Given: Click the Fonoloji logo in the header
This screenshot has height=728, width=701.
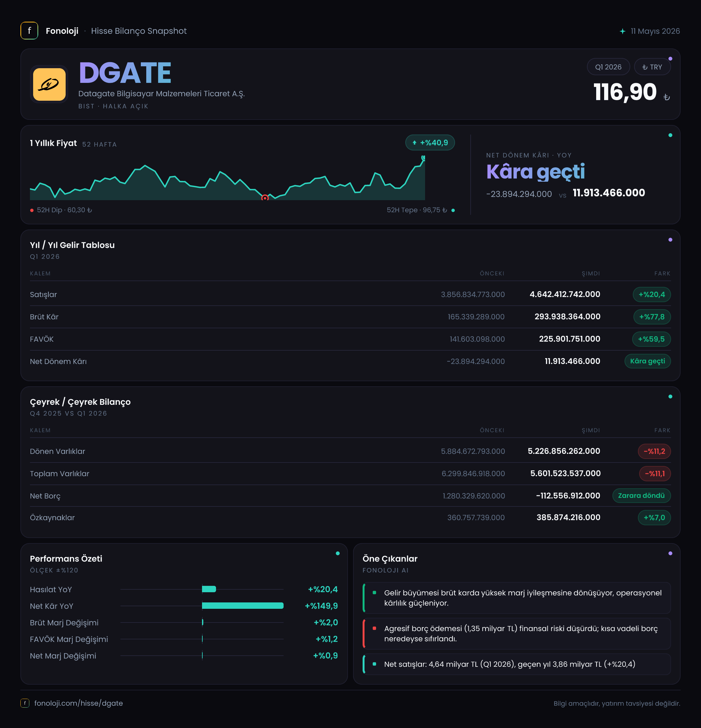Looking at the screenshot, I should click(x=29, y=31).
